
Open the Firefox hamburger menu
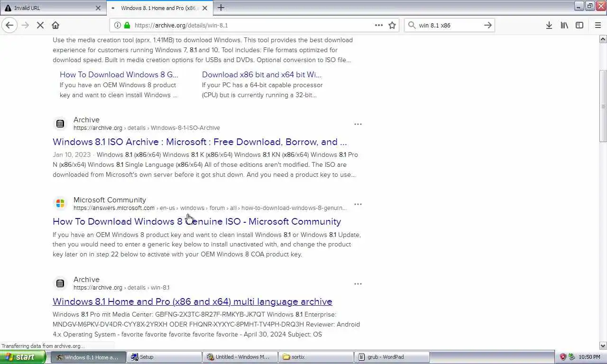pos(598,25)
